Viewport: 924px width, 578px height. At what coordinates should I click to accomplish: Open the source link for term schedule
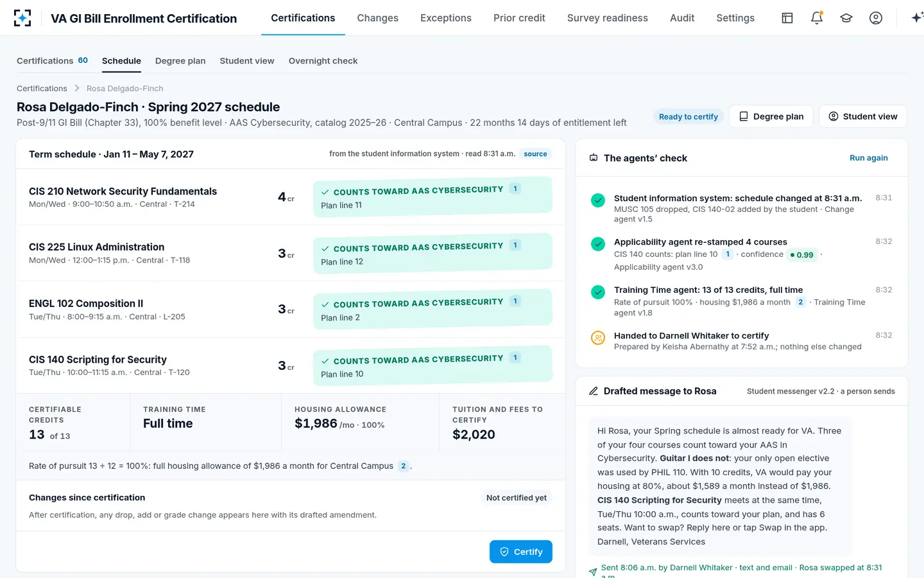pos(535,154)
